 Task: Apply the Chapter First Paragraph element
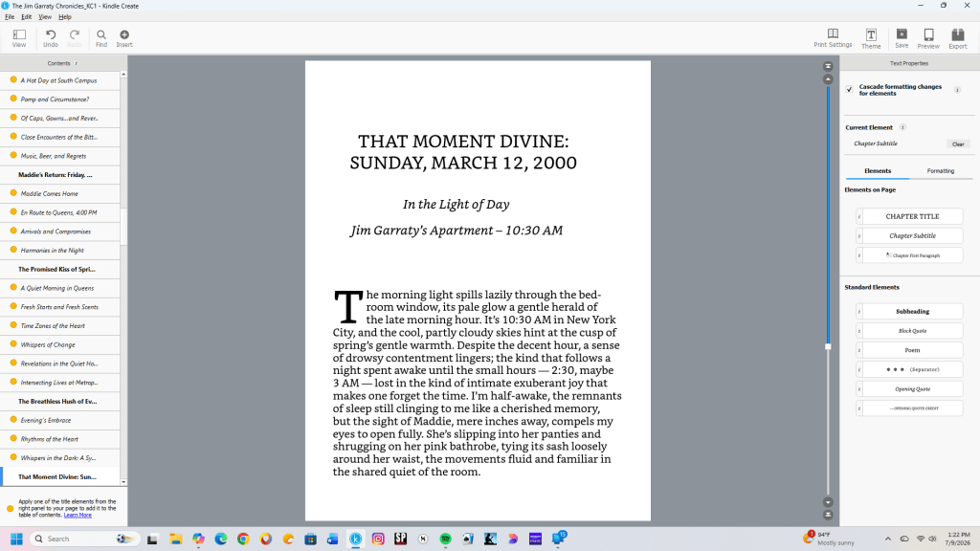912,255
